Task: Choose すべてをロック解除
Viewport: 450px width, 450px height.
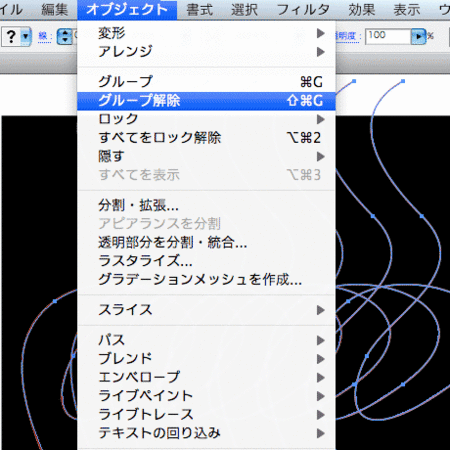Action: pyautogui.click(x=206, y=138)
